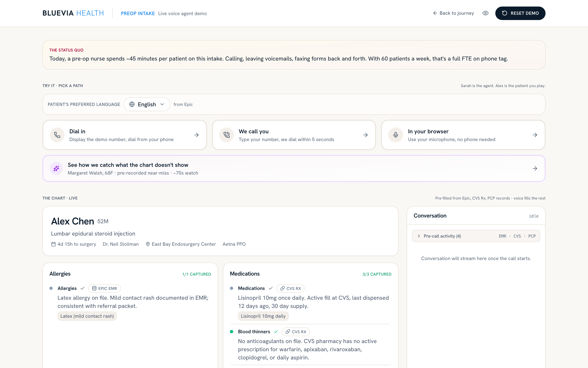Click the Dial in phone icon
588x368 pixels.
[x=57, y=135]
